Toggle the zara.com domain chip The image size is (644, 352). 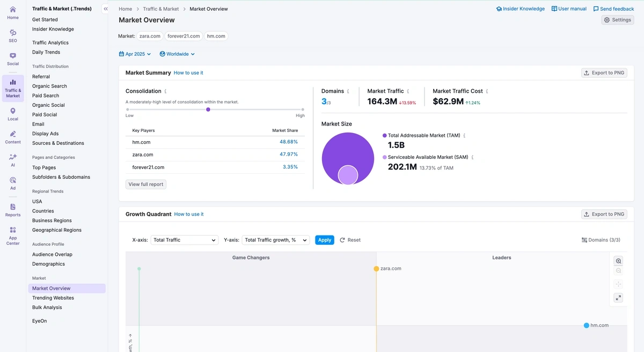149,36
